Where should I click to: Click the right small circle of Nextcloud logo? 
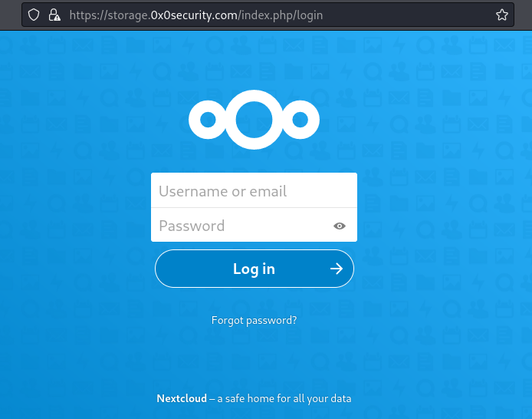click(300, 120)
